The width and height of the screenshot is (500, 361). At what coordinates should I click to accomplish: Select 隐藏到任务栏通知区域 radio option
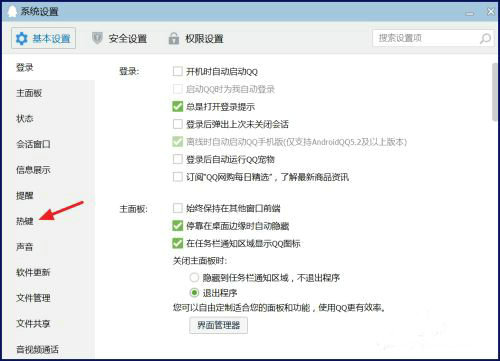tap(194, 277)
